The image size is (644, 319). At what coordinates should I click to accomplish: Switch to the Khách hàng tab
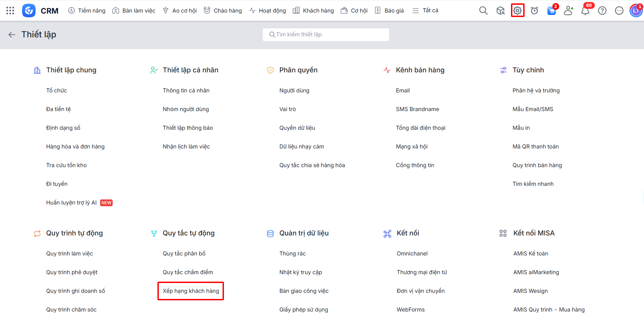pos(313,11)
